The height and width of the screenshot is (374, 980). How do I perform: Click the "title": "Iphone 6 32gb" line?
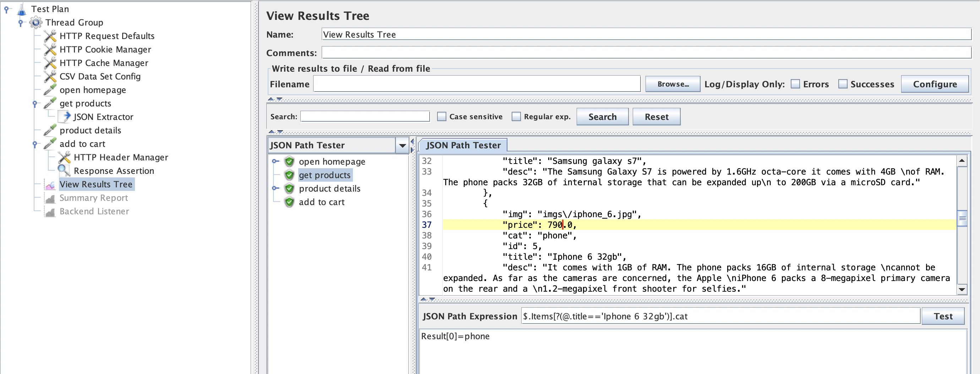point(564,257)
